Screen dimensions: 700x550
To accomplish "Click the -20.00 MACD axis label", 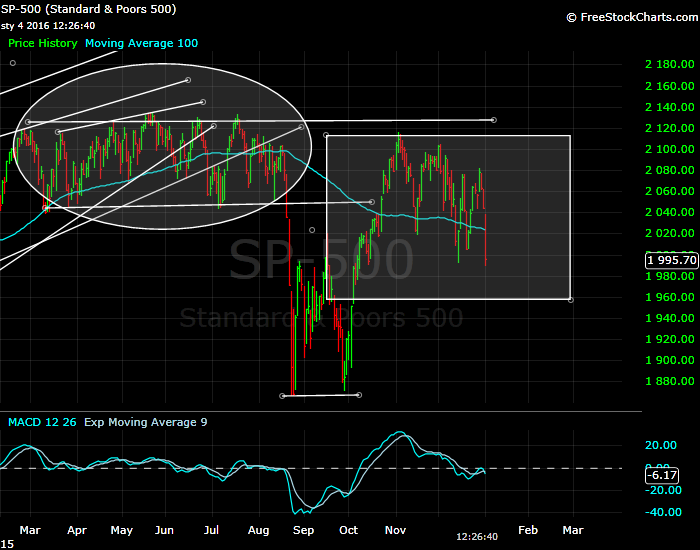I will (x=663, y=490).
